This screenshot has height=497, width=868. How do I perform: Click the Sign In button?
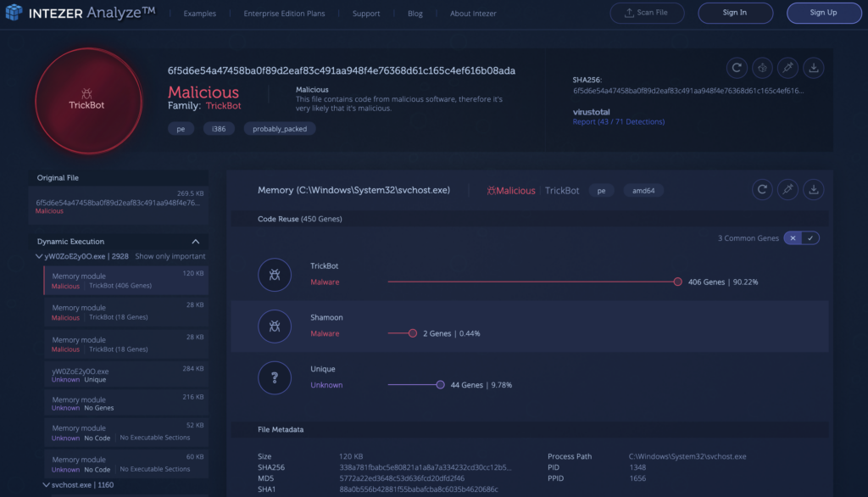tap(735, 13)
